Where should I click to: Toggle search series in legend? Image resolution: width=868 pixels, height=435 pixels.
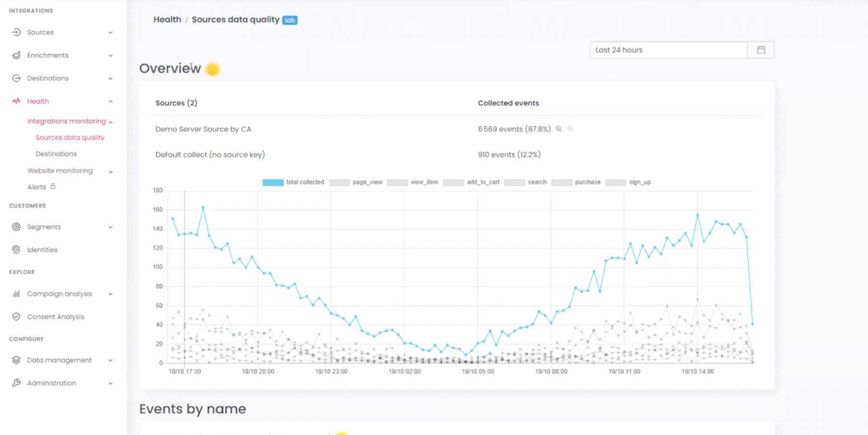[526, 182]
